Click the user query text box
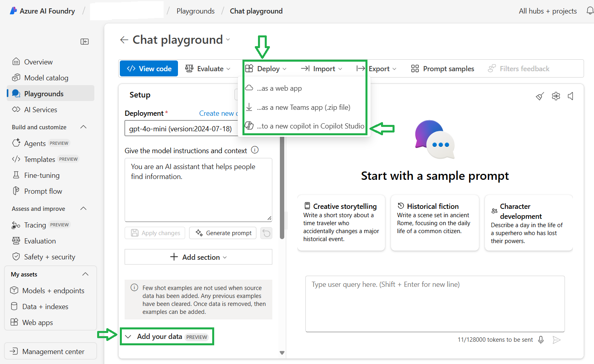The height and width of the screenshot is (364, 594). point(435,304)
